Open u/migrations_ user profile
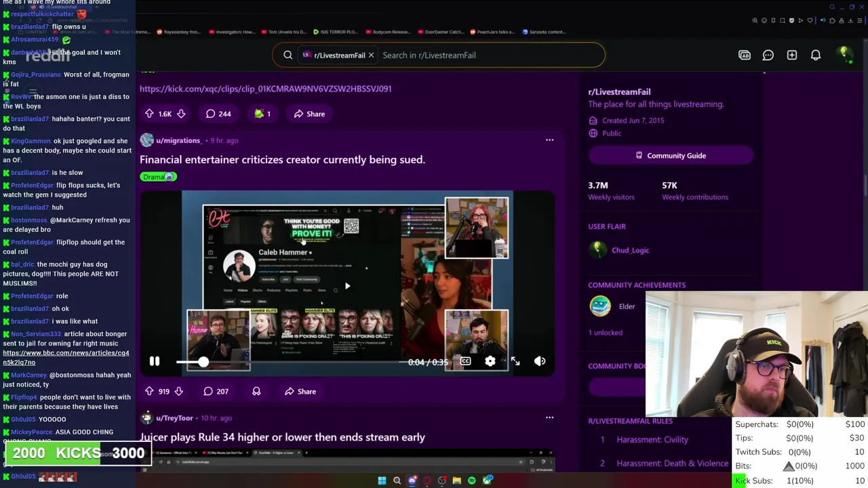The width and height of the screenshot is (868, 488). point(178,140)
